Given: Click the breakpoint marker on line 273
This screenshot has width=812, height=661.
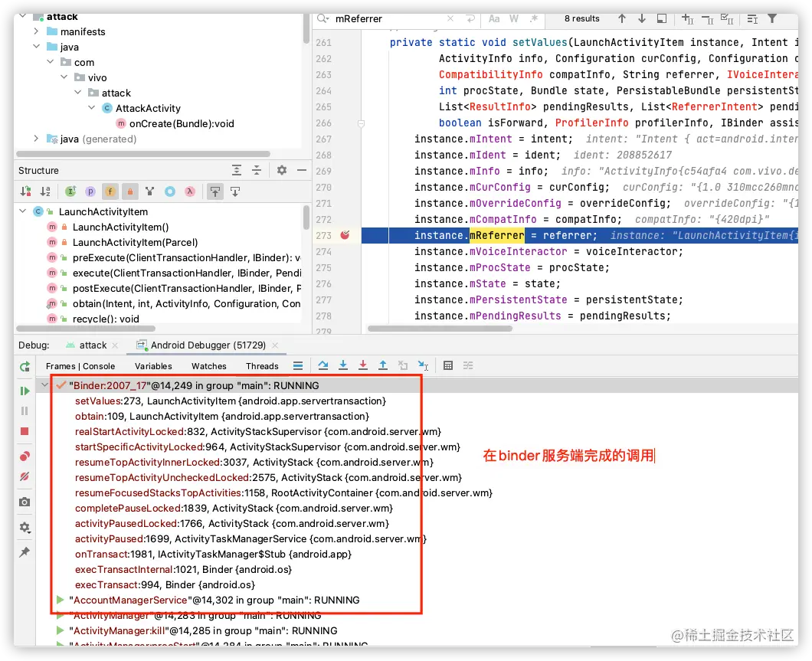Looking at the screenshot, I should coord(345,235).
